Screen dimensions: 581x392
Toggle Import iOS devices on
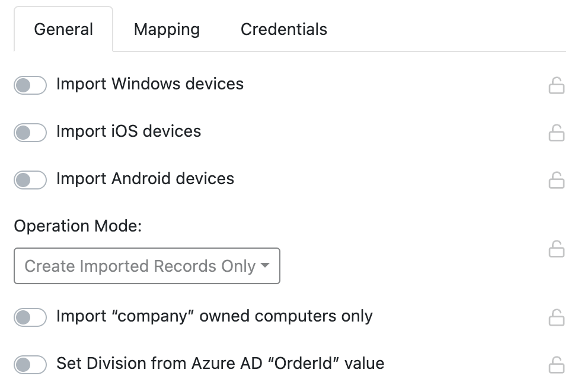(30, 133)
